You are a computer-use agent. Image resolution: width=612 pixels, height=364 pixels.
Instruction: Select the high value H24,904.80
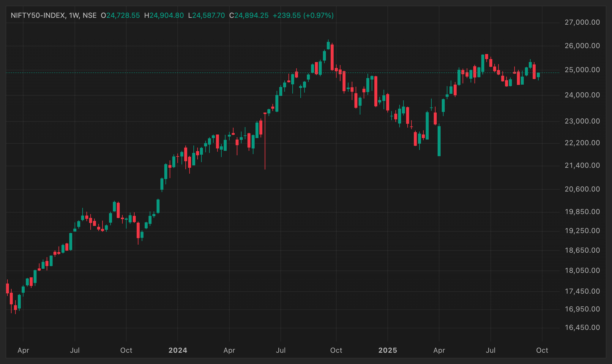pyautogui.click(x=164, y=15)
